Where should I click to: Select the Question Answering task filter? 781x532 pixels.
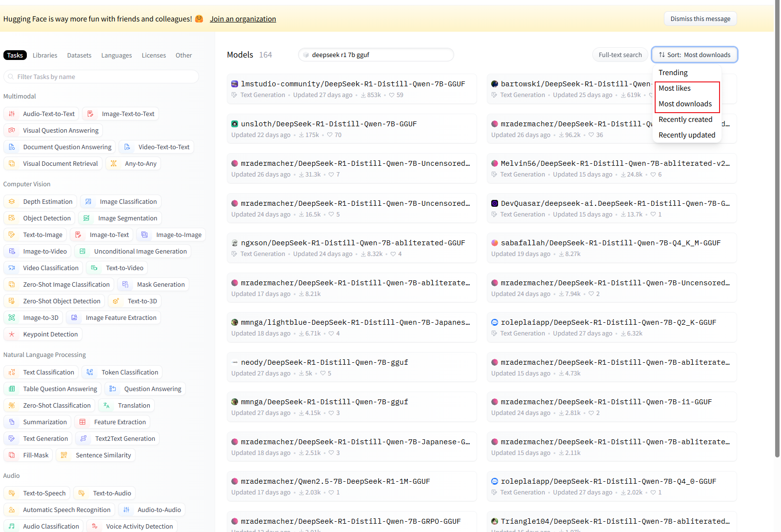[x=145, y=389]
